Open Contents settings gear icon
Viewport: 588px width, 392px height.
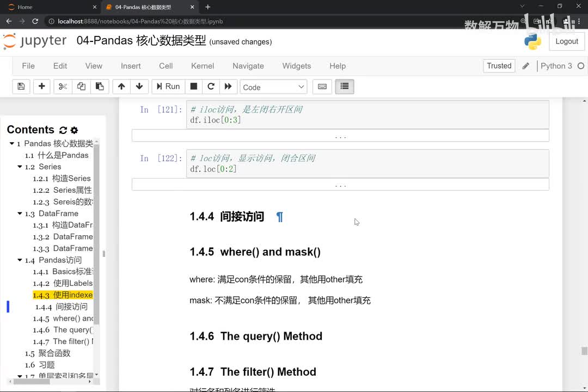74,130
